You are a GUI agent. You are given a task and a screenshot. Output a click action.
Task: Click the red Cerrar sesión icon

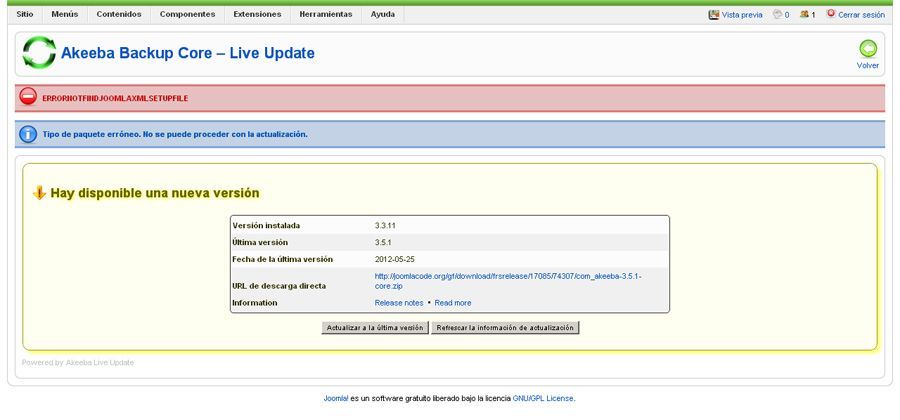point(831,14)
